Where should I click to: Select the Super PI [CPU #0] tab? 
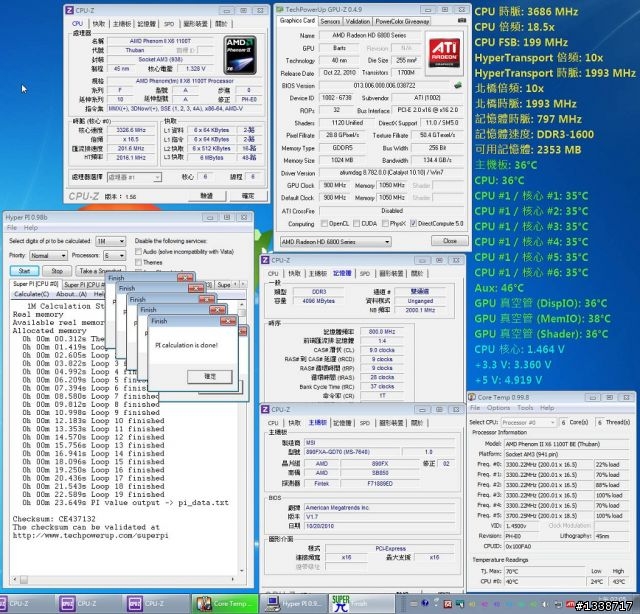(x=36, y=284)
